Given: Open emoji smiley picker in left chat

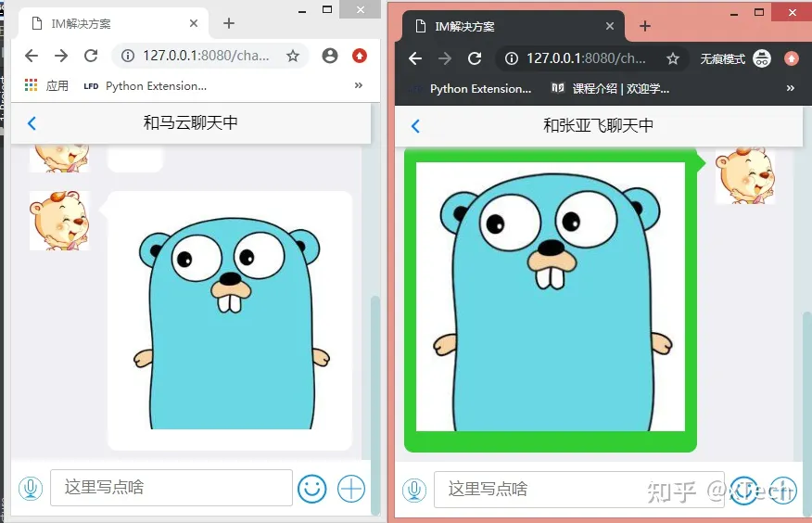Looking at the screenshot, I should [x=311, y=489].
